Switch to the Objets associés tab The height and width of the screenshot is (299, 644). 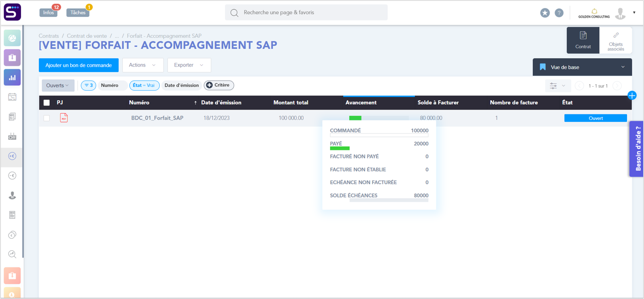[x=615, y=40]
